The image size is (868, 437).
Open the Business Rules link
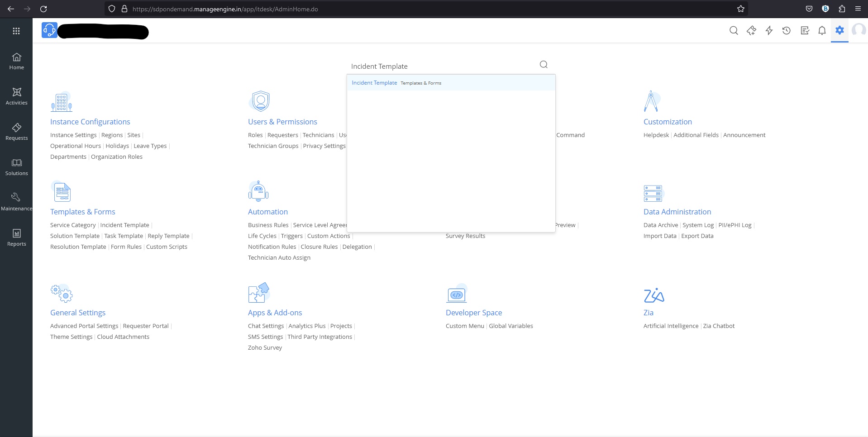pyautogui.click(x=268, y=225)
